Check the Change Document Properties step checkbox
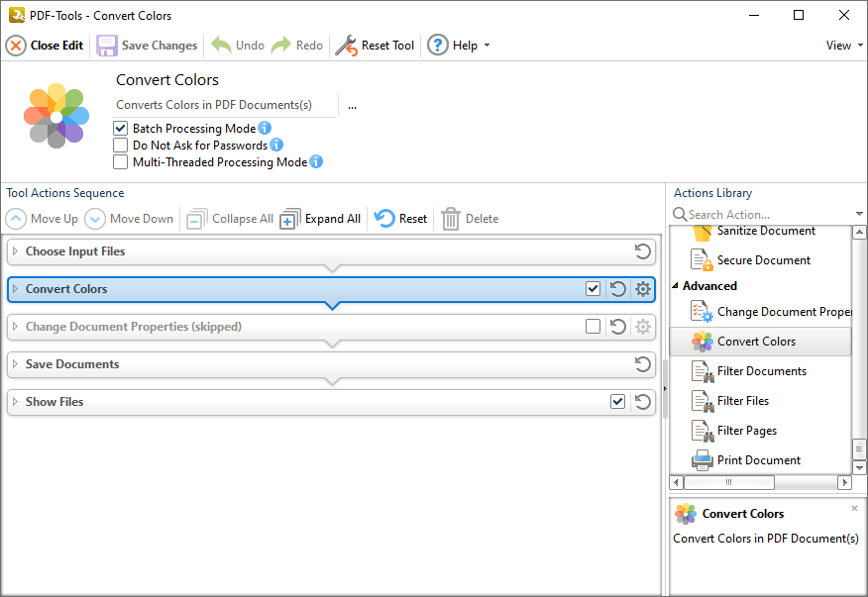The width and height of the screenshot is (868, 597). [593, 327]
